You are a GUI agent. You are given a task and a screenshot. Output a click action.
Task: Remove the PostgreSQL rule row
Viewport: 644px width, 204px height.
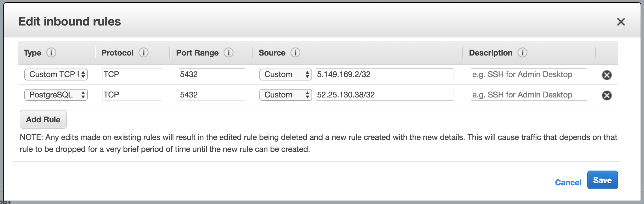click(607, 95)
